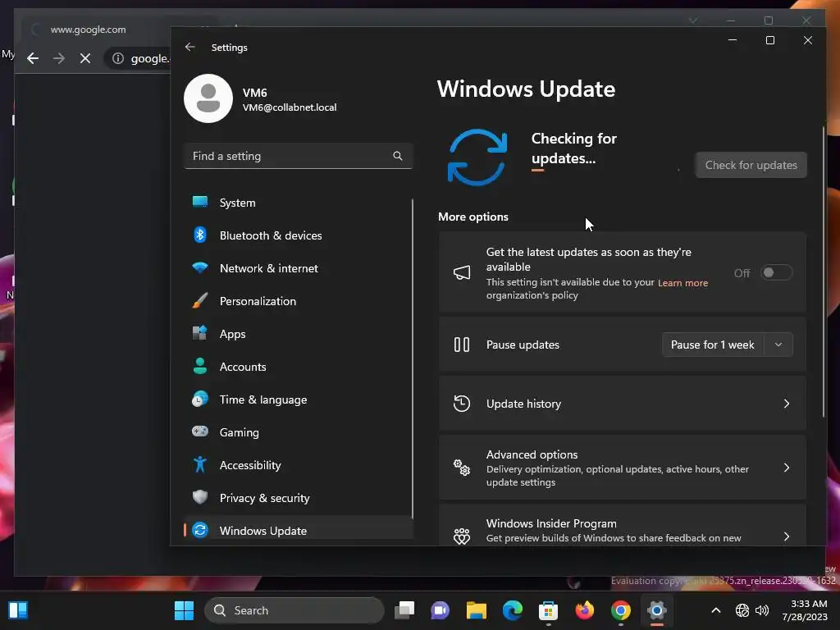The height and width of the screenshot is (630, 840).
Task: Click browser back arrow in Chrome window
Action: click(33, 58)
